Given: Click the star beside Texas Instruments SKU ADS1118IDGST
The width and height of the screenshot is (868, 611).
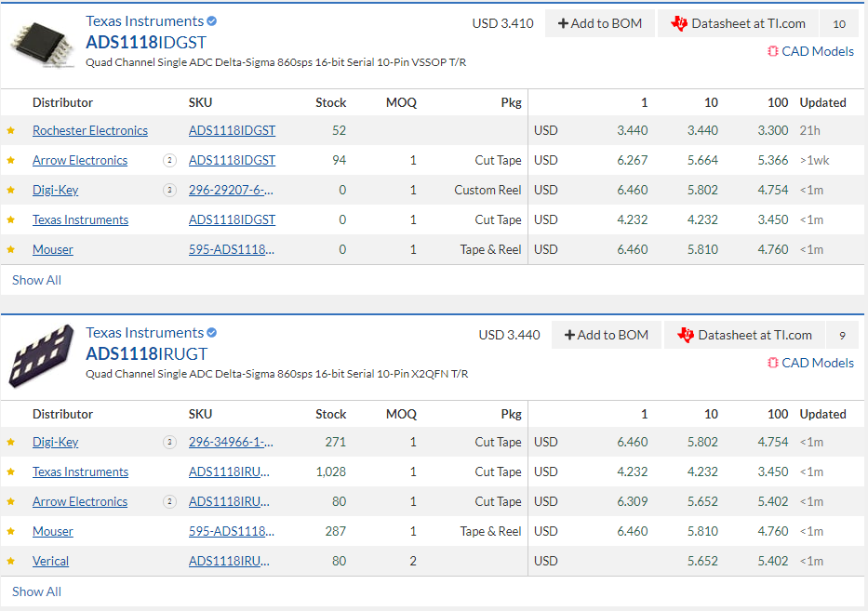Looking at the screenshot, I should pos(10,220).
